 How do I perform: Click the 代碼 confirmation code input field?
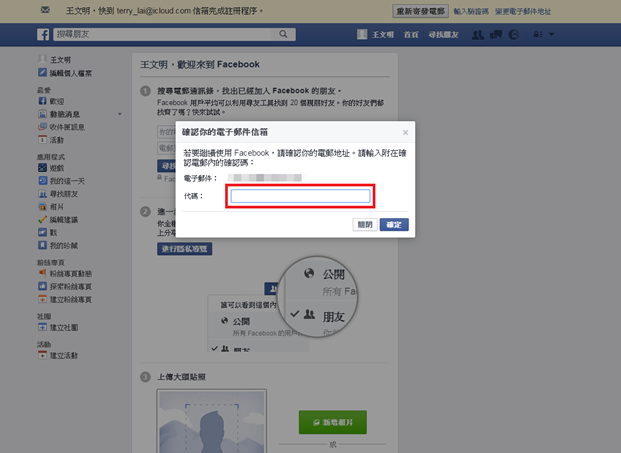[x=301, y=196]
